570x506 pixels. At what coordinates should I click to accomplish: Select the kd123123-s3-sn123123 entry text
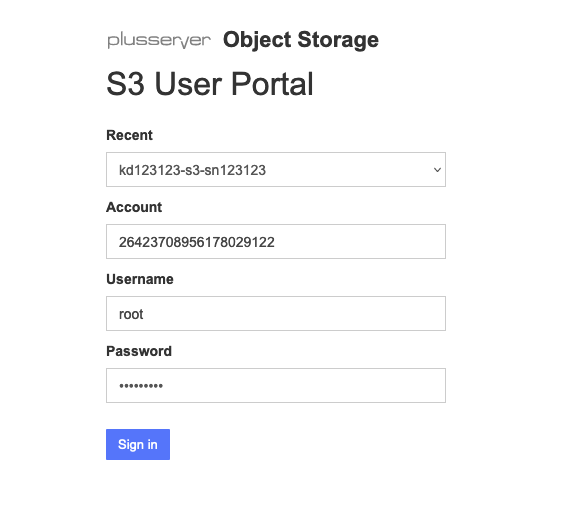[192, 170]
